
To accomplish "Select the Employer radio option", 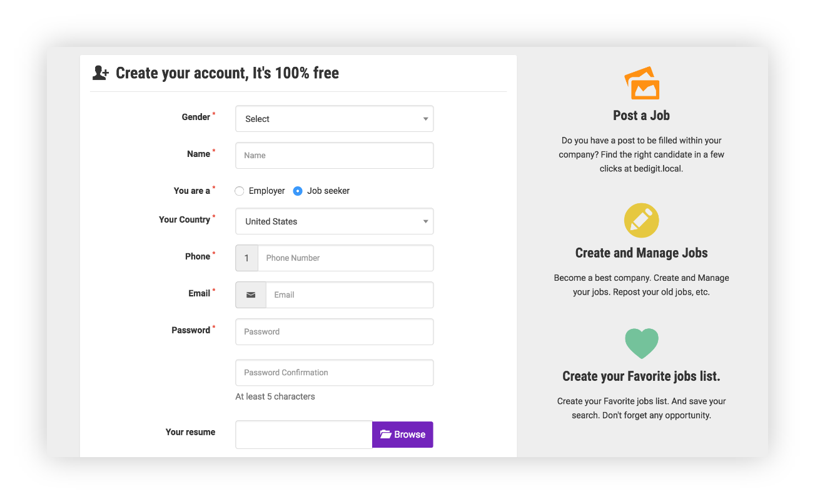I will 240,191.
